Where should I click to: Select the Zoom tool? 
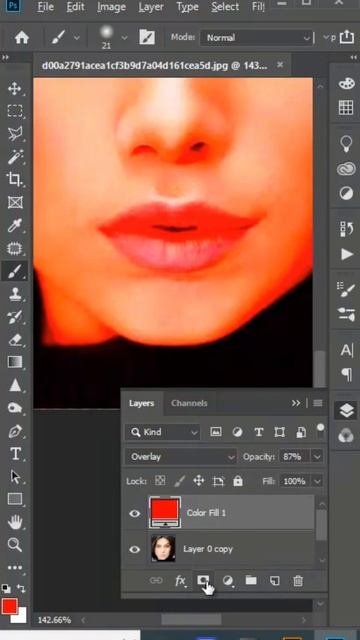pyautogui.click(x=15, y=544)
